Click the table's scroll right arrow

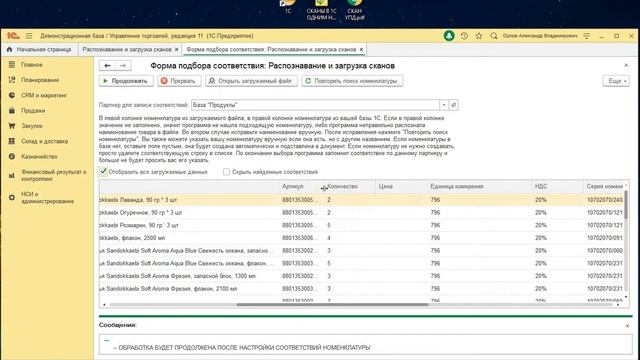[x=618, y=304]
